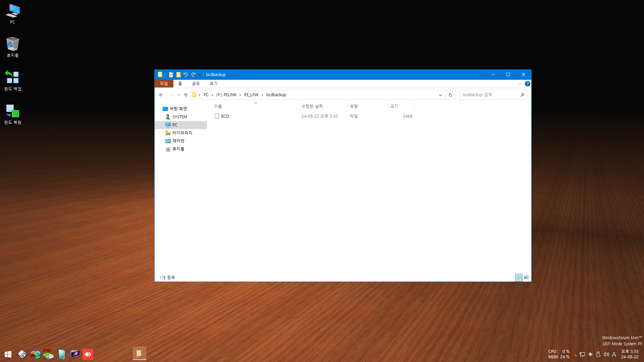Click the Undo quick access icon
The width and height of the screenshot is (644, 362).
(185, 75)
